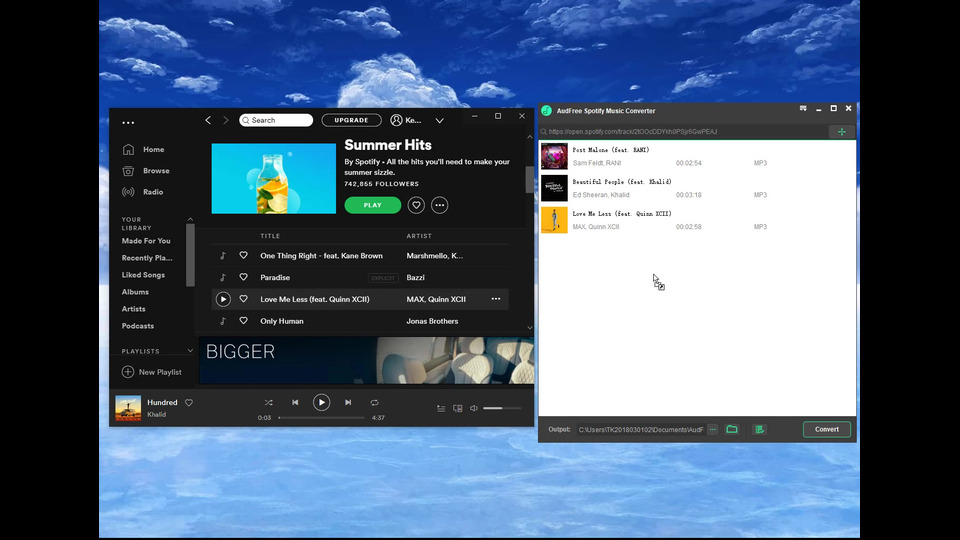Click the Jonas Brothers artist link

click(x=432, y=321)
